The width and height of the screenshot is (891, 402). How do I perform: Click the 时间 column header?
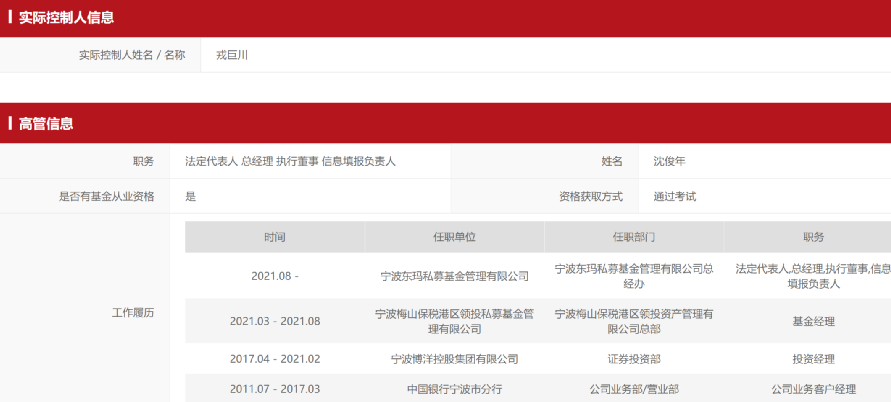(x=275, y=237)
